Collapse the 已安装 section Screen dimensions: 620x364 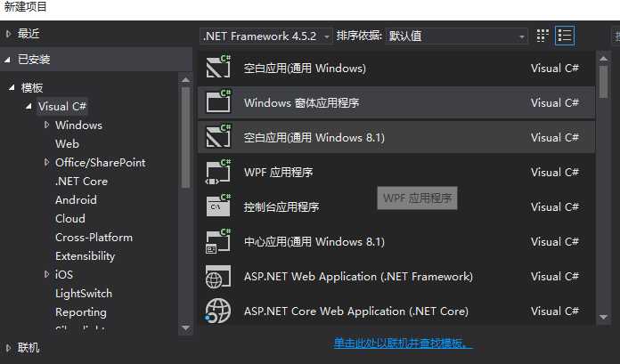point(7,60)
